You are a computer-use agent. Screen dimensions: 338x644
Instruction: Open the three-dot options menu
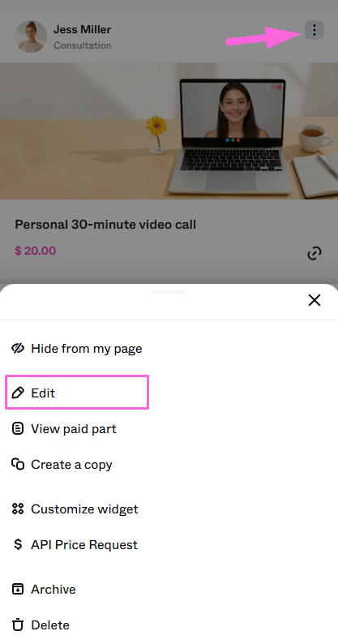click(314, 30)
